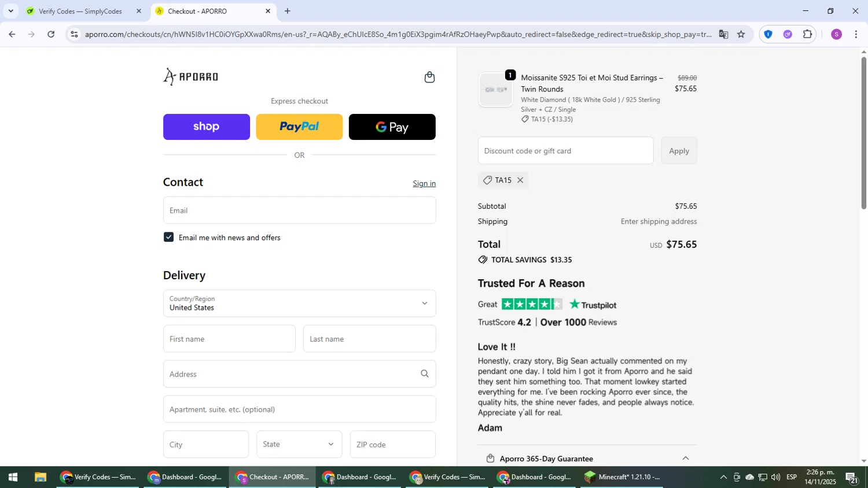Viewport: 868px width, 488px height.
Task: Collapse the Aporro 365-Day Guarantee section
Action: (x=686, y=459)
